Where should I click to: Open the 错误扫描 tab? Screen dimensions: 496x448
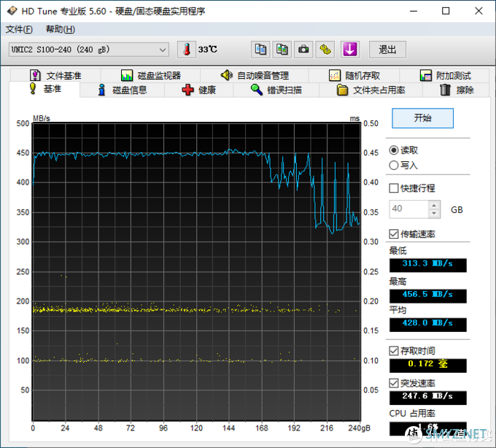276,90
